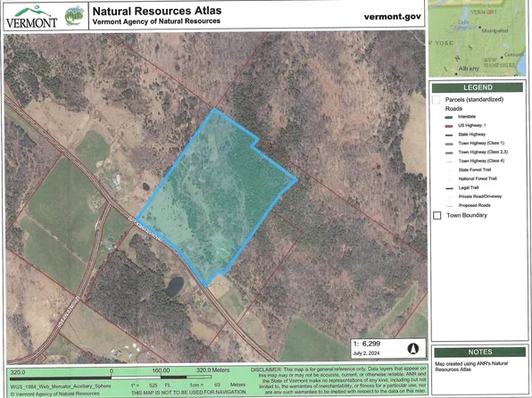Click the NOTES header bar
Viewport: 532px width, 398px height.
[x=479, y=352]
